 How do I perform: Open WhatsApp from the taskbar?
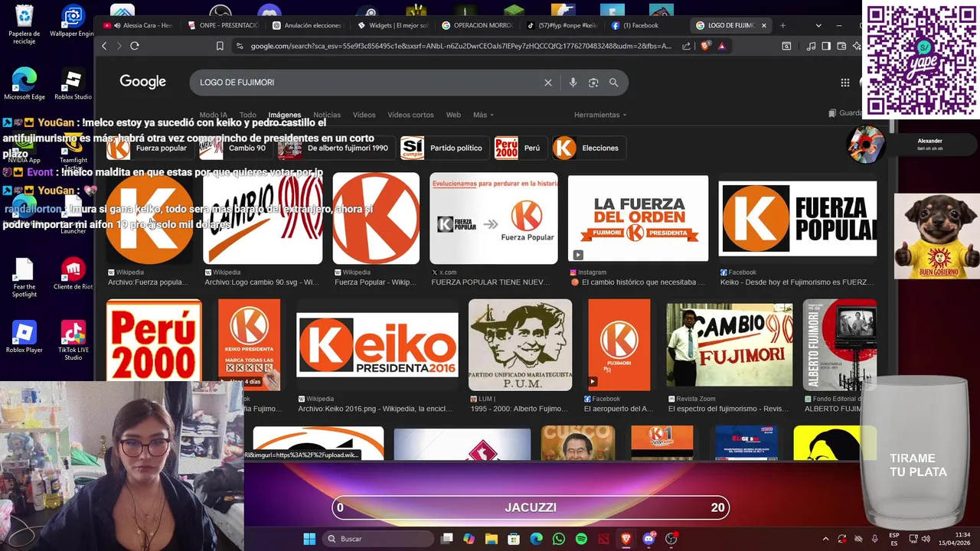559,539
